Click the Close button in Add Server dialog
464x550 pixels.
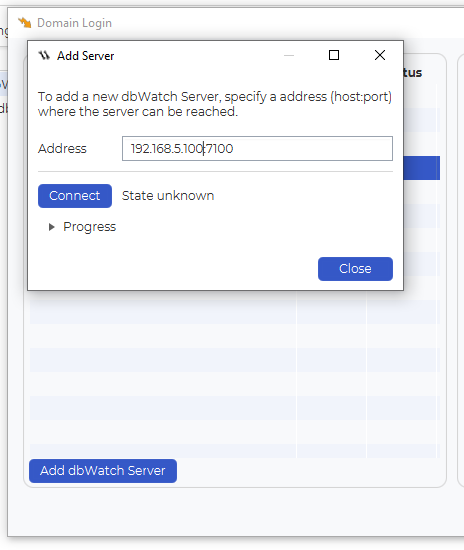pyautogui.click(x=355, y=269)
